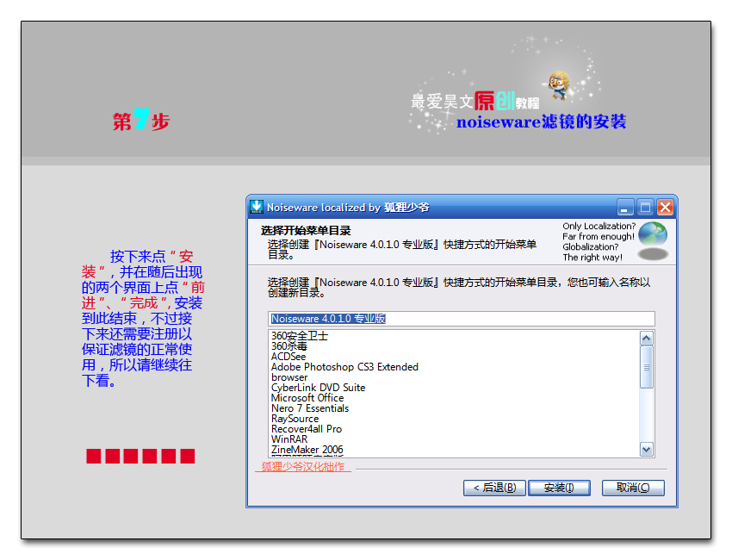
Task: Minimize the Noiseware installer window
Action: click(625, 207)
